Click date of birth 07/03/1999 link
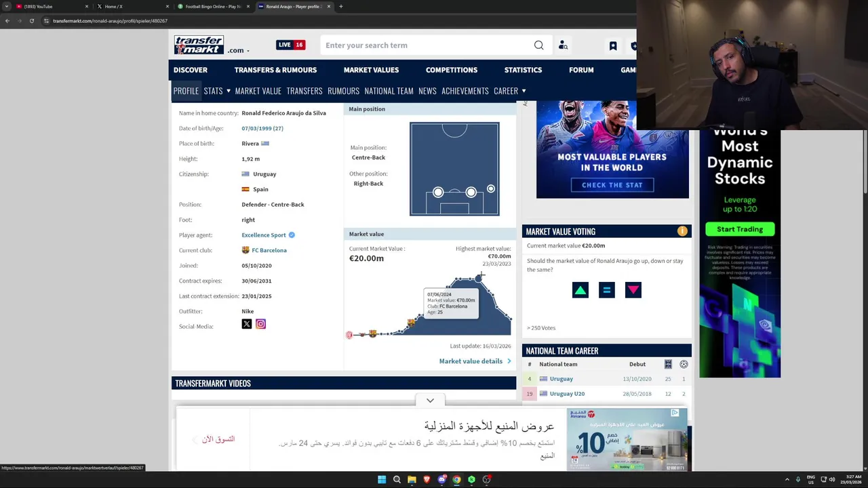The width and height of the screenshot is (868, 488). coord(262,128)
